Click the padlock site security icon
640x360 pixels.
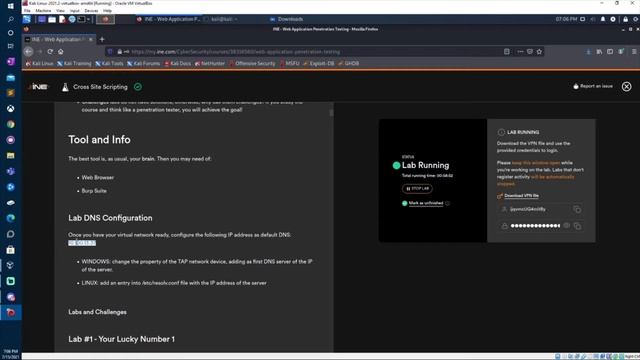click(120, 52)
